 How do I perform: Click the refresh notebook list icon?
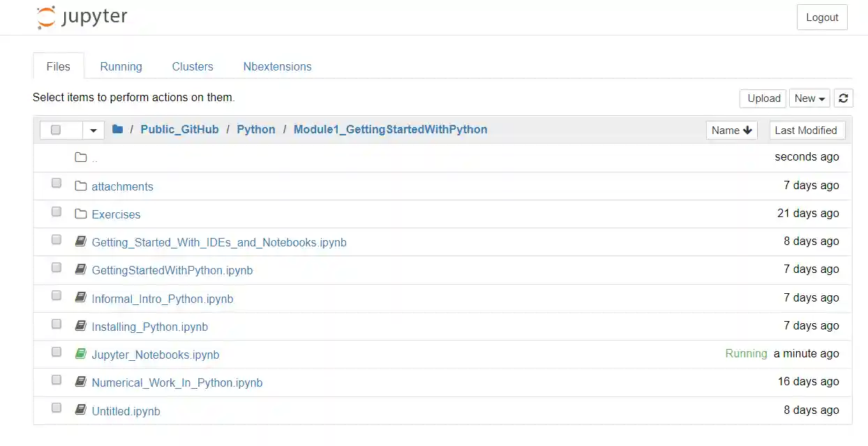click(x=843, y=98)
